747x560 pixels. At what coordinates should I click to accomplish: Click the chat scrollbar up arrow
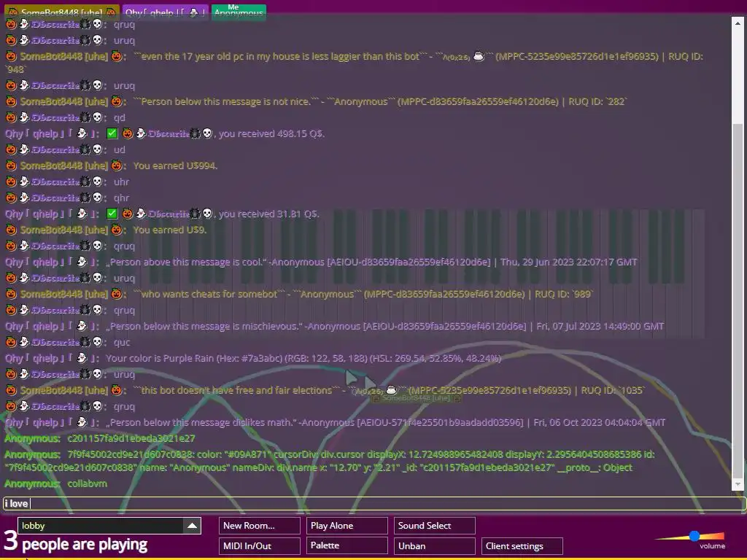point(738,23)
